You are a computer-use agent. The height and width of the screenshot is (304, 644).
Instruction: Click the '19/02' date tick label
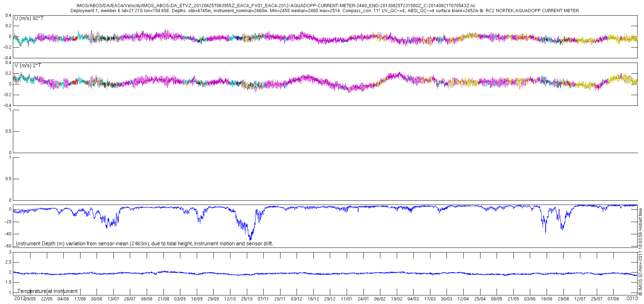(x=397, y=299)
